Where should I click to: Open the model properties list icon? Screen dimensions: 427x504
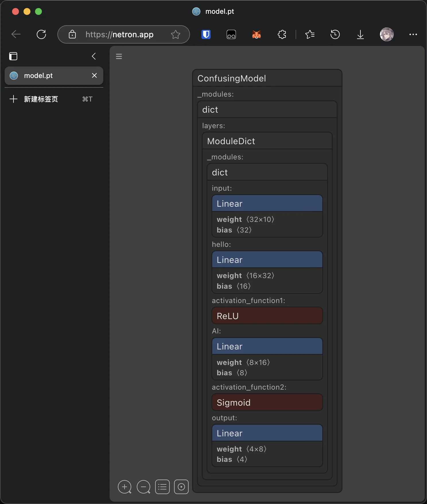coord(162,487)
